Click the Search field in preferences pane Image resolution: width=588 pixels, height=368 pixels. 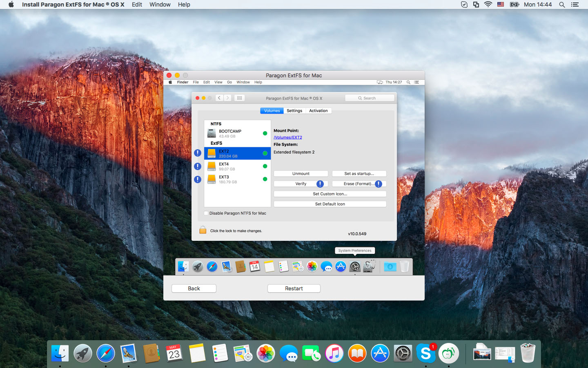coord(370,98)
